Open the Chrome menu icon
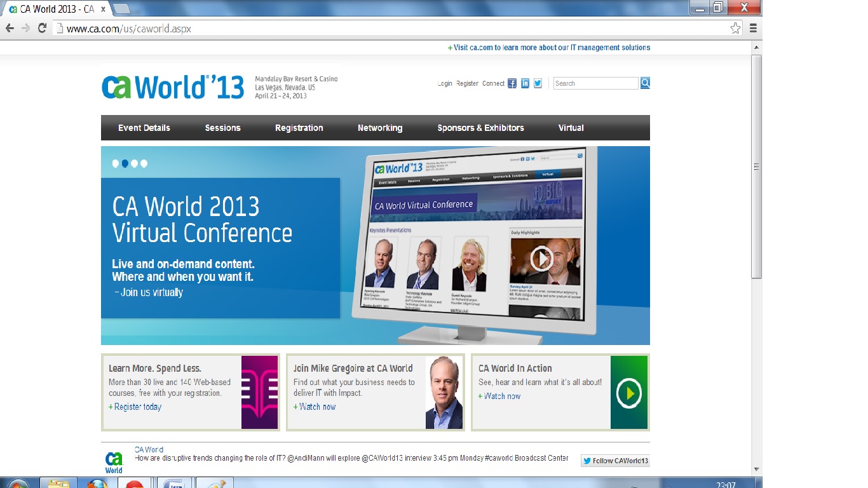Screen dimensions: 868x488 coord(753,28)
